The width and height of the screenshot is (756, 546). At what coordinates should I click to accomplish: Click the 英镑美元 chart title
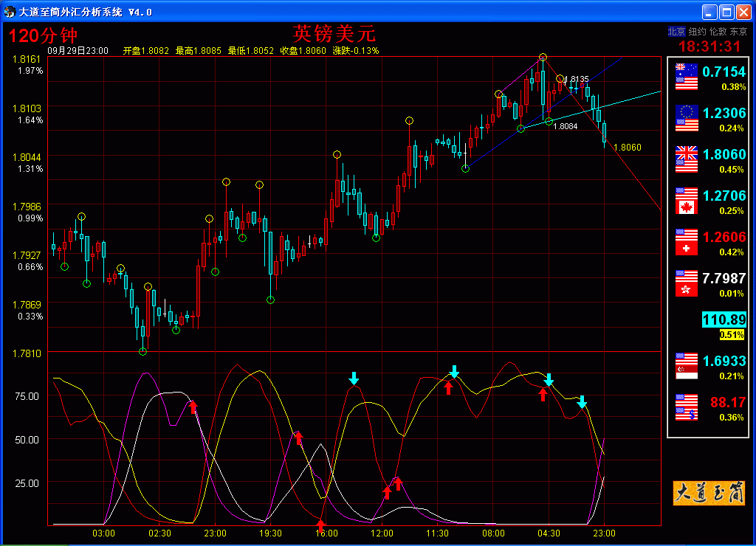coord(334,33)
